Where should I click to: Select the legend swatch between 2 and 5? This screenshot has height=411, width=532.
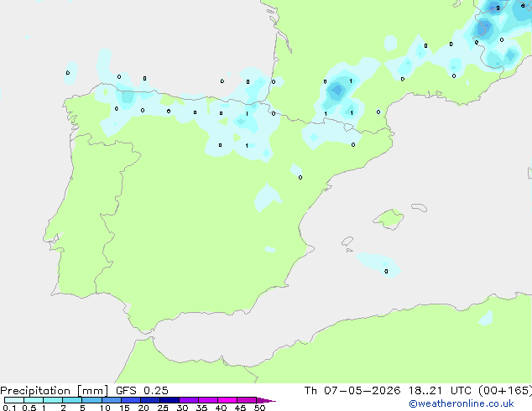[72, 400]
